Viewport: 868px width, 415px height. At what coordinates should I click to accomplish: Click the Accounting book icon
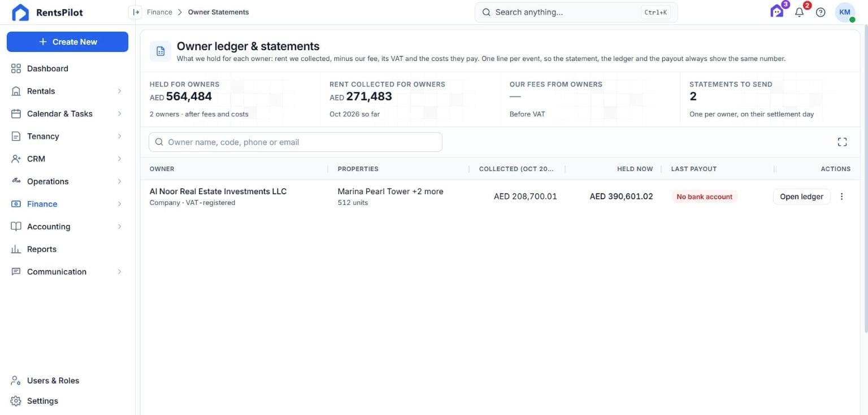pos(16,226)
